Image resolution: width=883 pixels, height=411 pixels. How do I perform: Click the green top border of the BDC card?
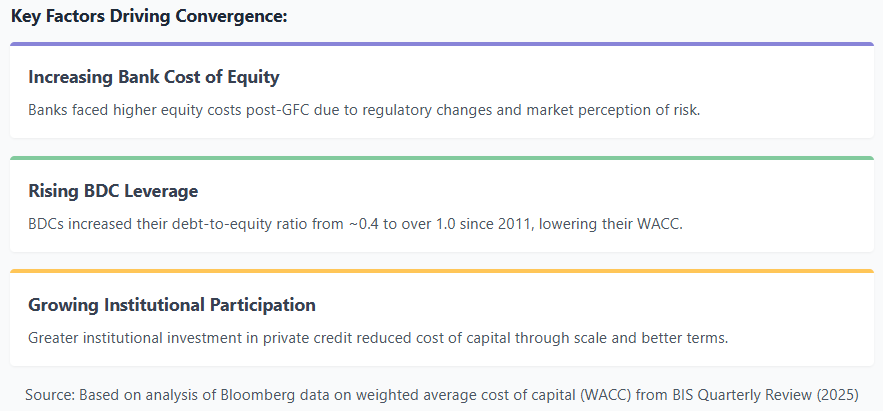pyautogui.click(x=441, y=158)
